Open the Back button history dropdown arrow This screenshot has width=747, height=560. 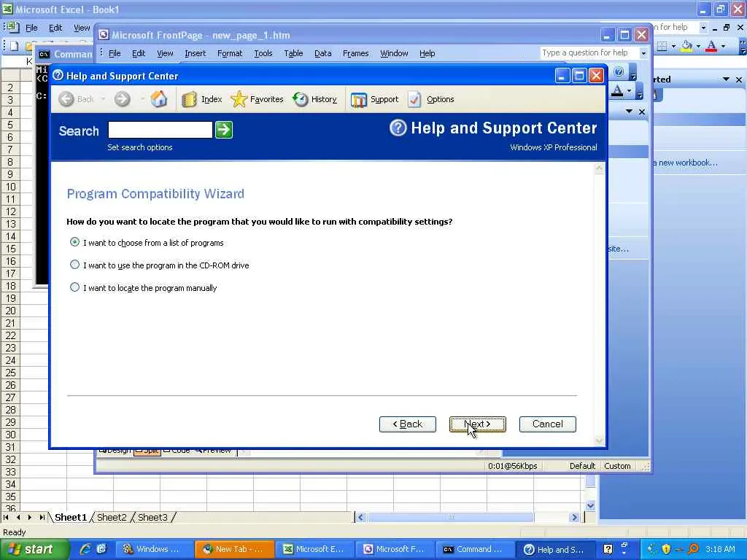point(103,99)
